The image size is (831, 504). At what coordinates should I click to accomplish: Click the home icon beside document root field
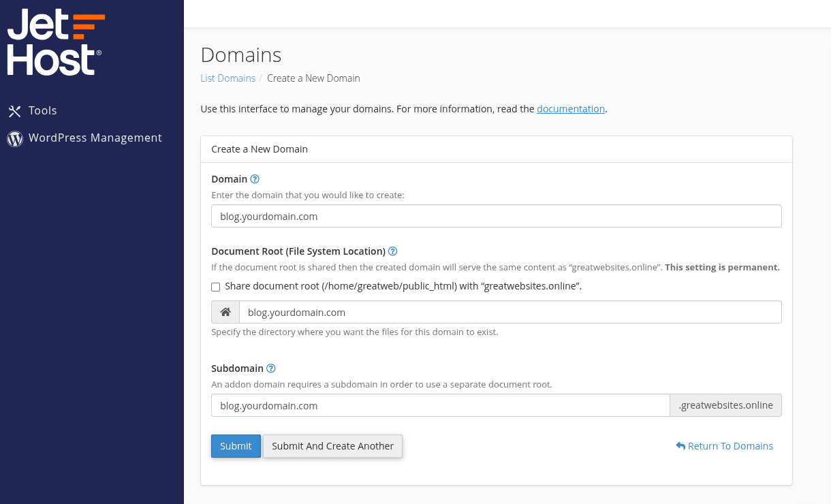pyautogui.click(x=225, y=312)
